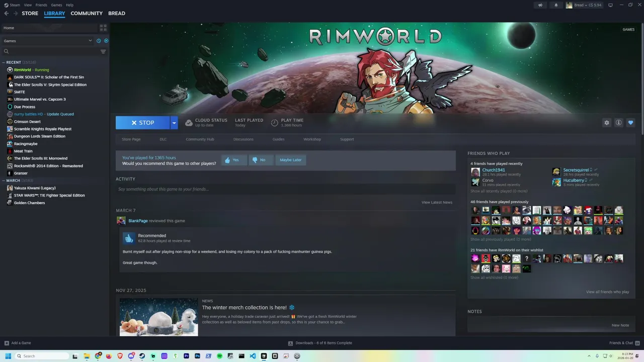The width and height of the screenshot is (644, 362).
Task: Open File Explorer from the taskbar
Action: (x=87, y=356)
